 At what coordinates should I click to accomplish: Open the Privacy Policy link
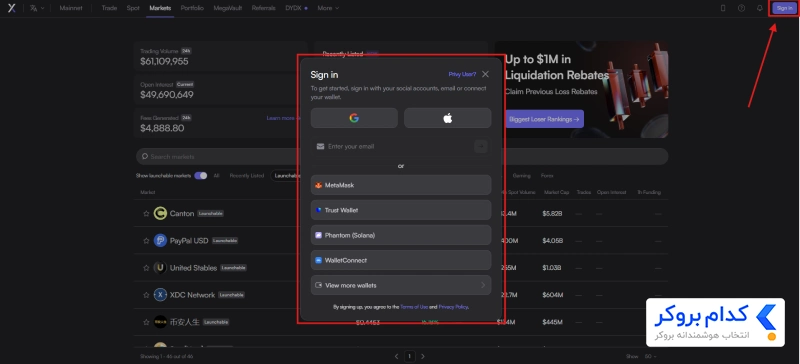click(x=453, y=307)
